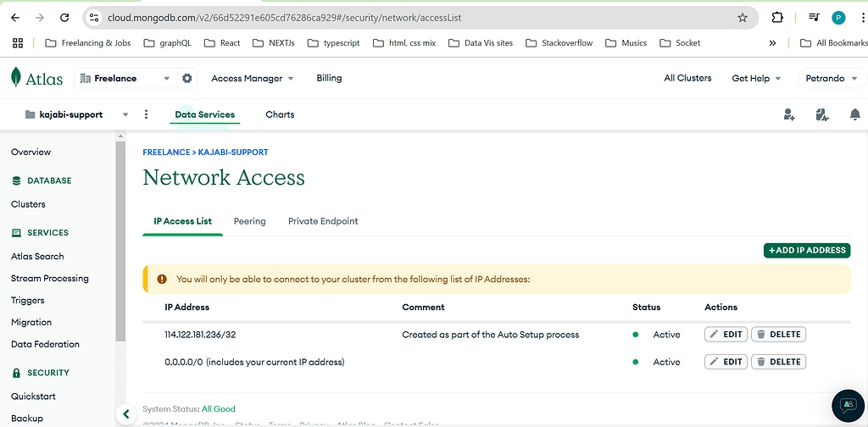Open NEXTJs bookmark folder
This screenshot has height=427, width=868.
(274, 42)
